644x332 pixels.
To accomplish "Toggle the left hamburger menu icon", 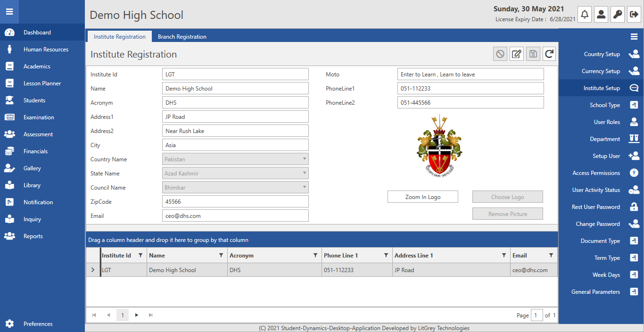I will coord(9,12).
